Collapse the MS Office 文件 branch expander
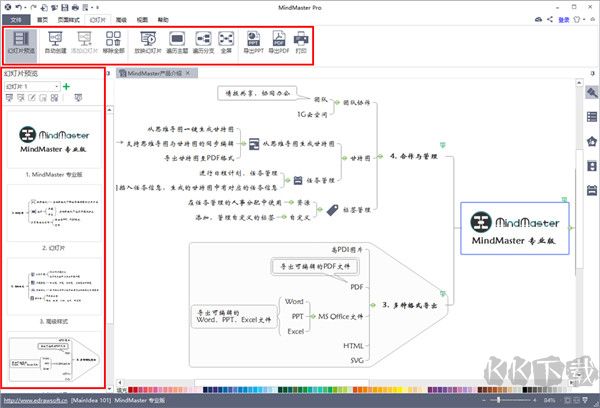 (313, 317)
